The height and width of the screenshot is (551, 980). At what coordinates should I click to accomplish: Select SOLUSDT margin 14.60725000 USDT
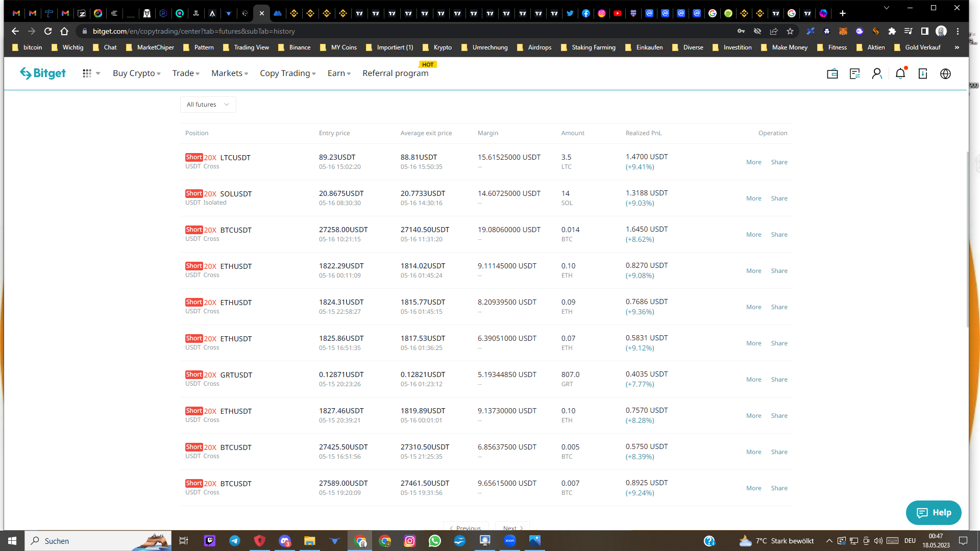tap(509, 193)
